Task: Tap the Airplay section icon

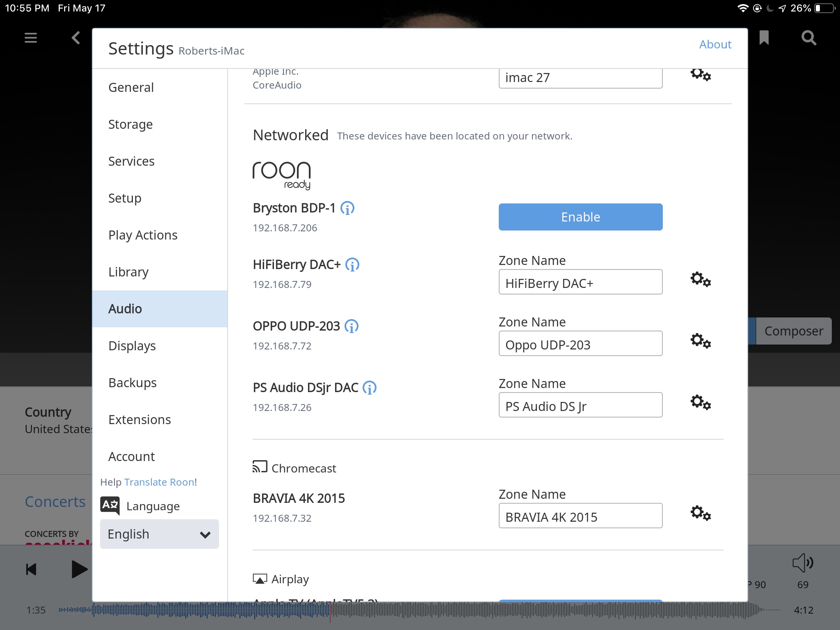Action: (260, 579)
